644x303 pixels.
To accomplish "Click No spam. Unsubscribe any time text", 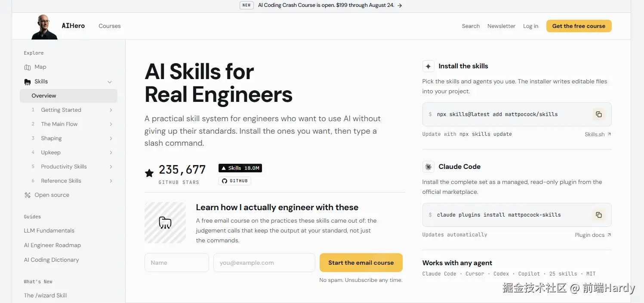I will tap(361, 280).
